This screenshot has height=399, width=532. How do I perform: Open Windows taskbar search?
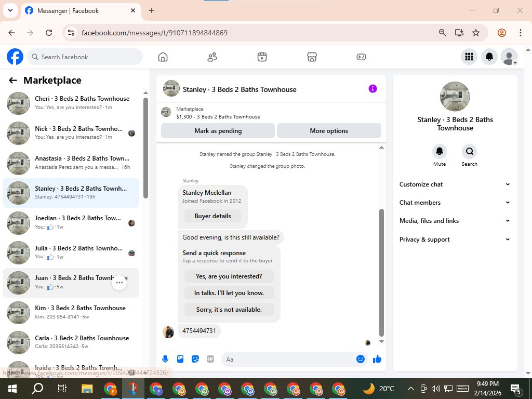37,389
